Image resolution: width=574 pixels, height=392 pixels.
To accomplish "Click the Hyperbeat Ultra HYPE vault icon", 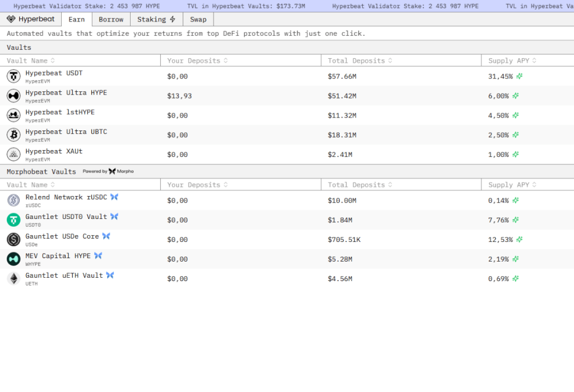I will pyautogui.click(x=13, y=96).
